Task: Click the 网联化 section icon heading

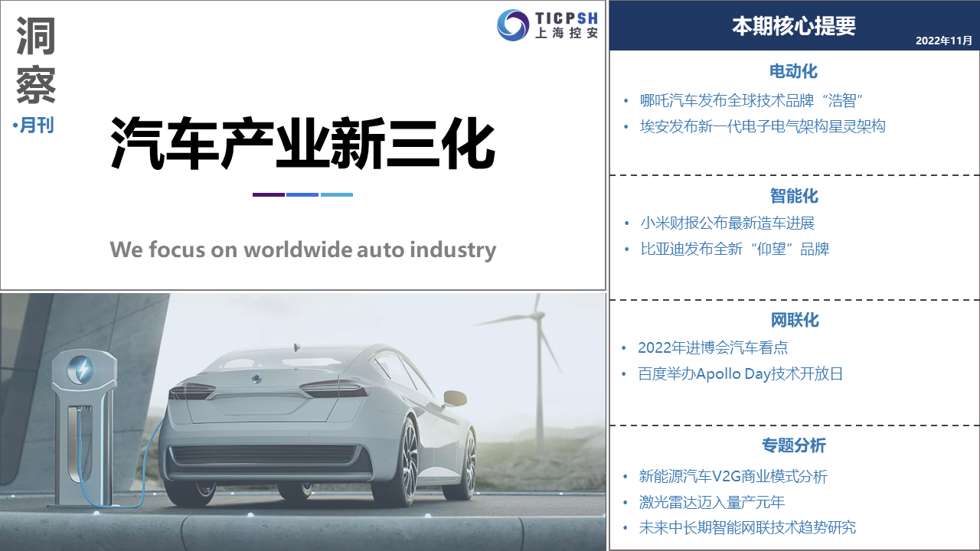Action: click(794, 320)
